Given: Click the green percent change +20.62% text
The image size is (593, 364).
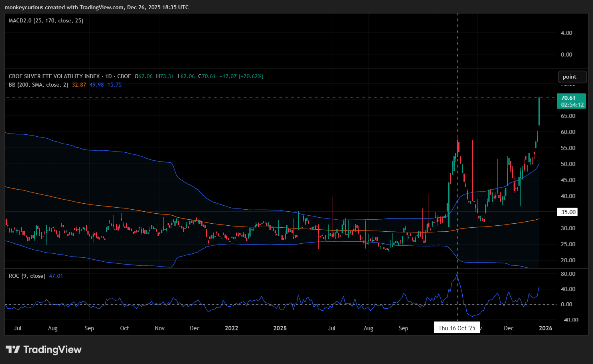Looking at the screenshot, I should [251, 76].
